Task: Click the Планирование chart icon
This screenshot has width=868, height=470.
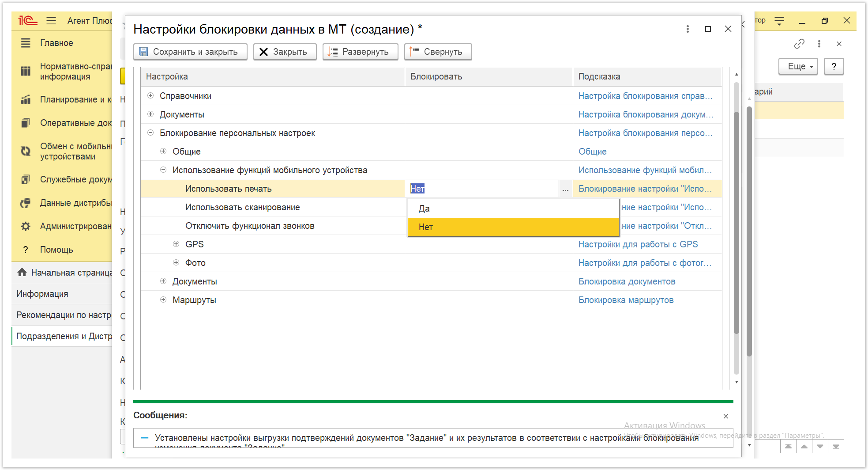Action: tap(26, 99)
